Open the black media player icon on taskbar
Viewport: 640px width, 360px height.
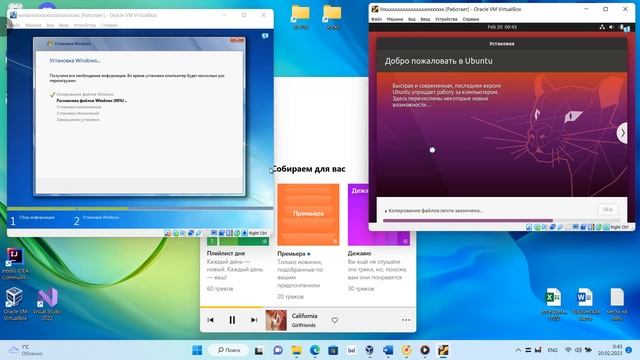coord(425,350)
